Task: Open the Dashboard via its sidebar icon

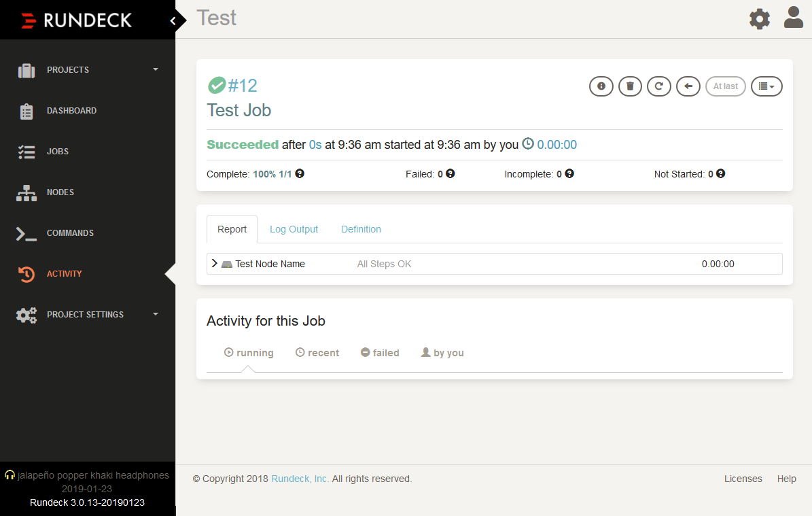Action: click(26, 110)
